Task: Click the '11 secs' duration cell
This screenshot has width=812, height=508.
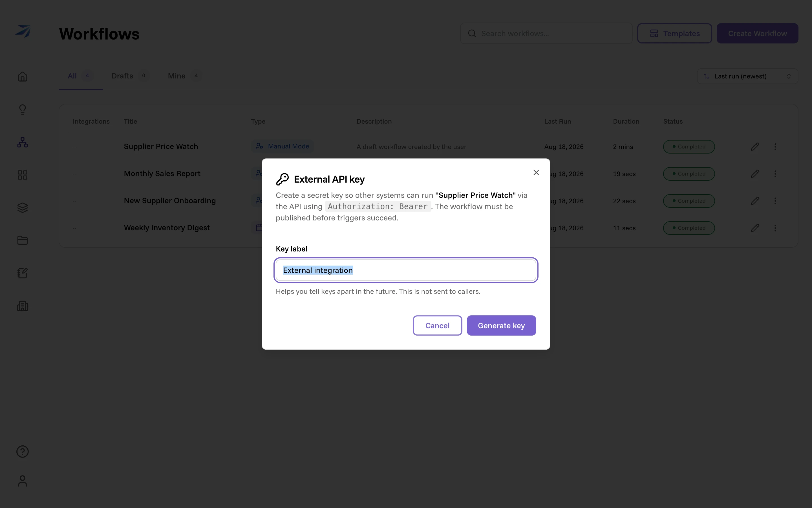Action: tap(624, 228)
